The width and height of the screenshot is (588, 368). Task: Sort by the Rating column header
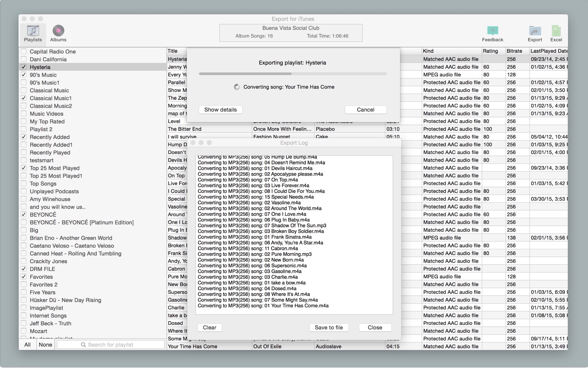(490, 51)
